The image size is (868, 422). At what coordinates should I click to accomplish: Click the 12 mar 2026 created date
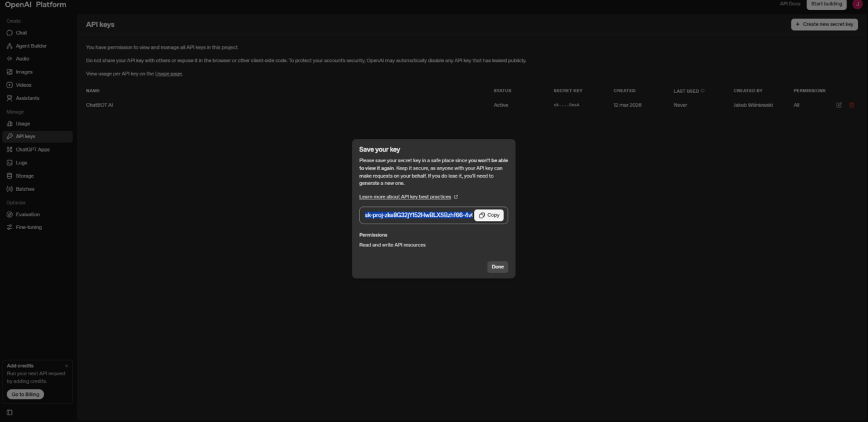tap(628, 105)
